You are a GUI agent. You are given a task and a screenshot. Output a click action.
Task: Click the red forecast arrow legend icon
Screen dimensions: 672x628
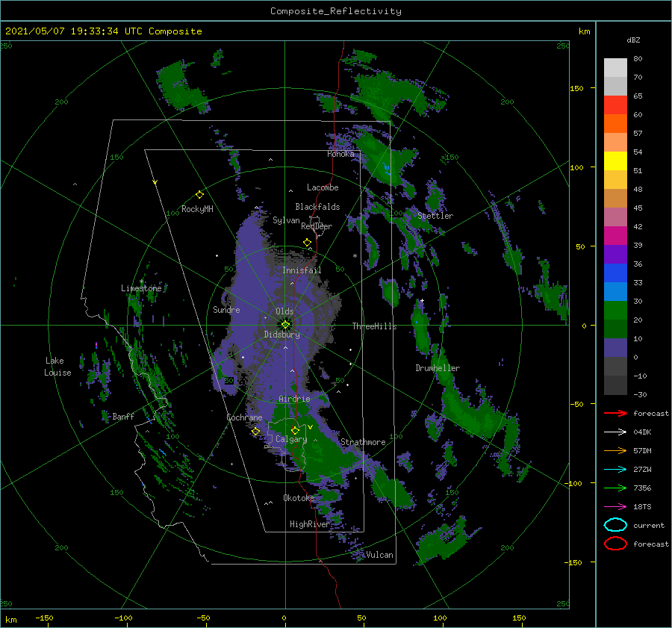[x=615, y=413]
